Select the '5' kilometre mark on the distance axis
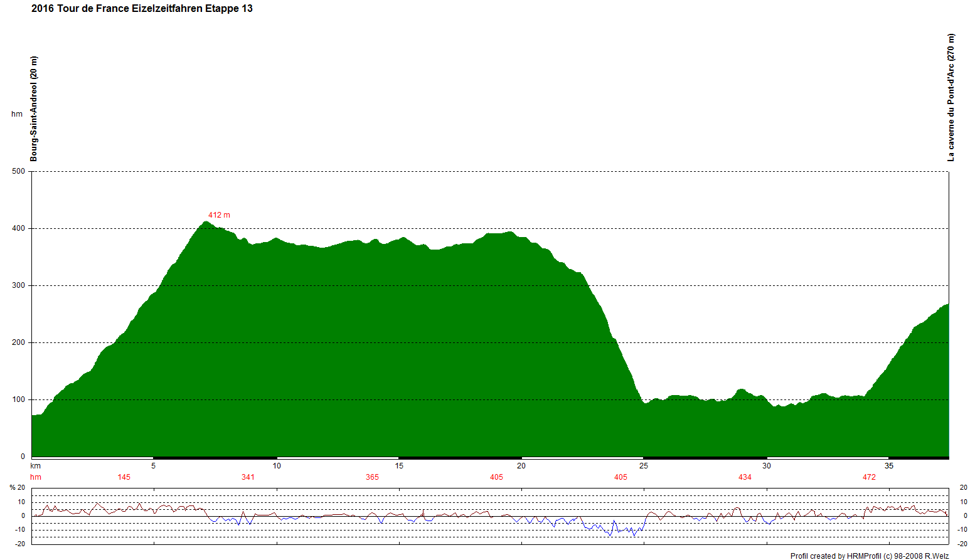The height and width of the screenshot is (560, 980). [153, 466]
